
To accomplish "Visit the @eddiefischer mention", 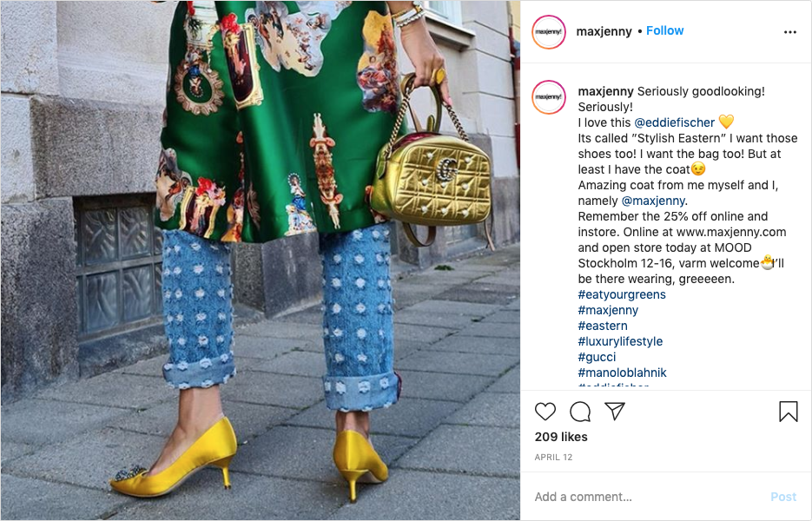I will 674,122.
